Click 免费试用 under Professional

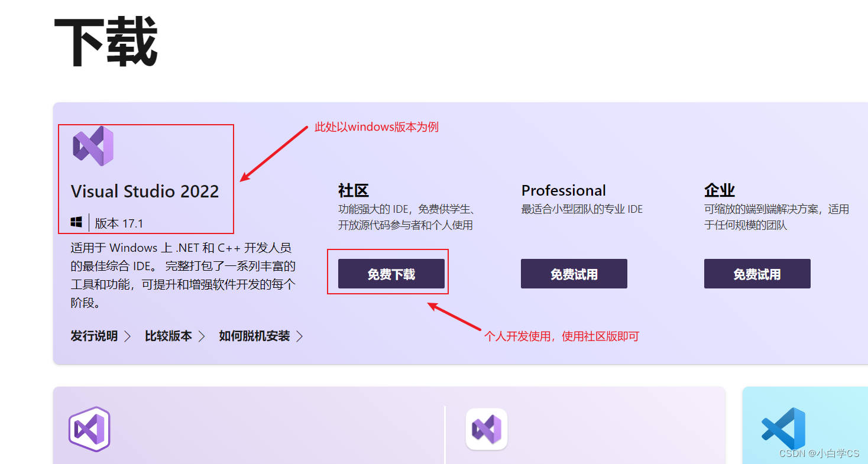(574, 274)
